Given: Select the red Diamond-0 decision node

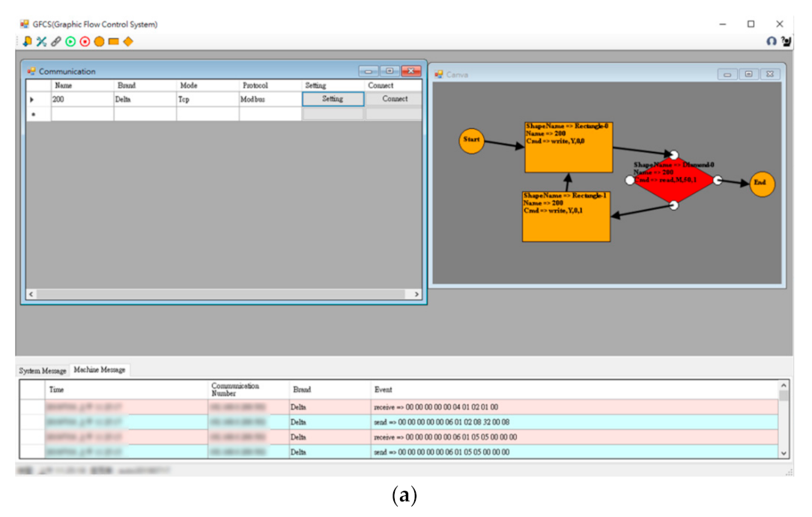Looking at the screenshot, I should (673, 181).
